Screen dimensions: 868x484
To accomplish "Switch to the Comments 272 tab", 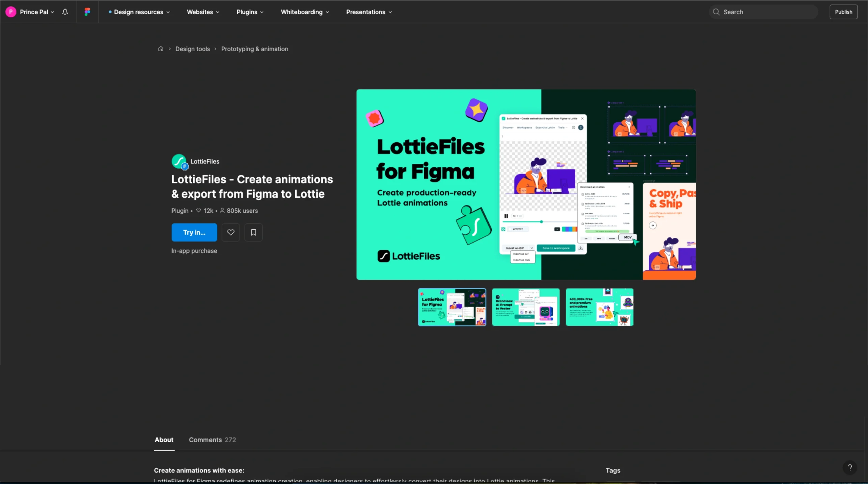I will tap(212, 440).
